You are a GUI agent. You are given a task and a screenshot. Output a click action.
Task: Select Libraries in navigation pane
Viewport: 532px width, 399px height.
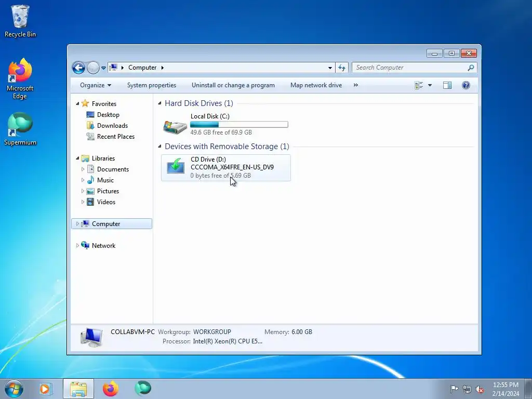(103, 158)
